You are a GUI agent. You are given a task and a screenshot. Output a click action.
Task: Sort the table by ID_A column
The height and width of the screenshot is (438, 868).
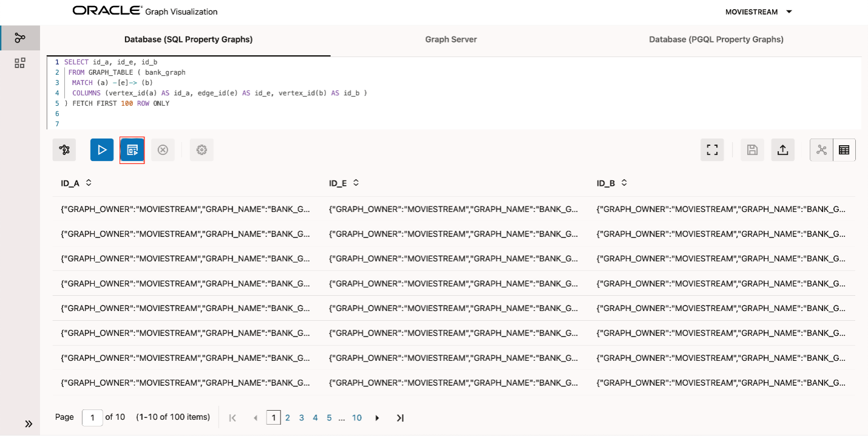click(x=89, y=182)
